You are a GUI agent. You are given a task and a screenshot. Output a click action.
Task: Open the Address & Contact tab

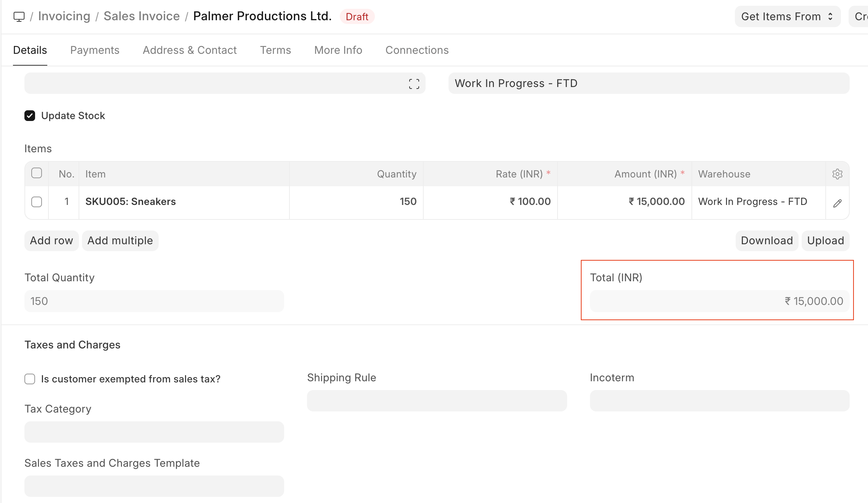coord(190,50)
